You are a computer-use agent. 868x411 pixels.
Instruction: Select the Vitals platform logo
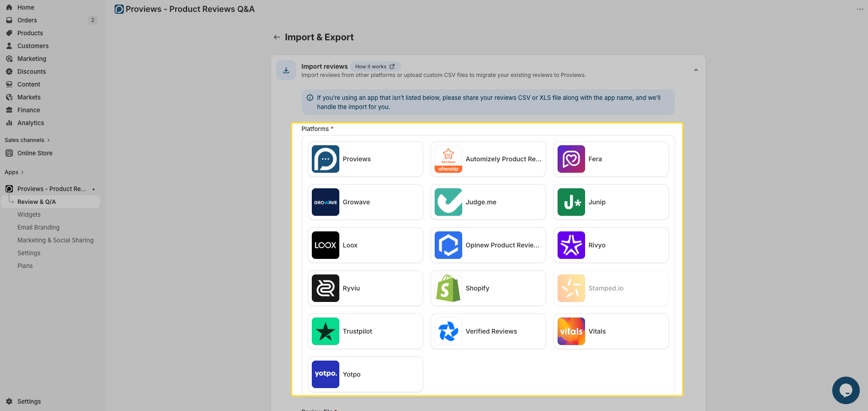point(571,331)
